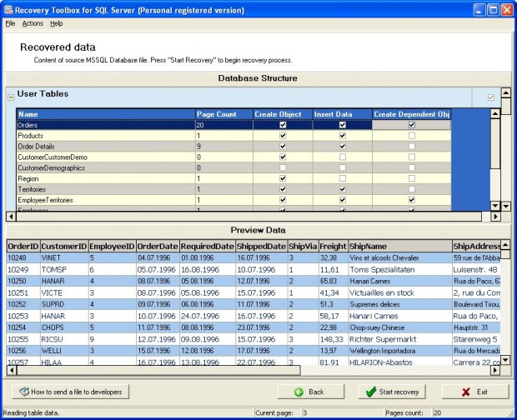Select the TOMSP customer cell
Viewport: 517px width, 420px height.
(64, 269)
